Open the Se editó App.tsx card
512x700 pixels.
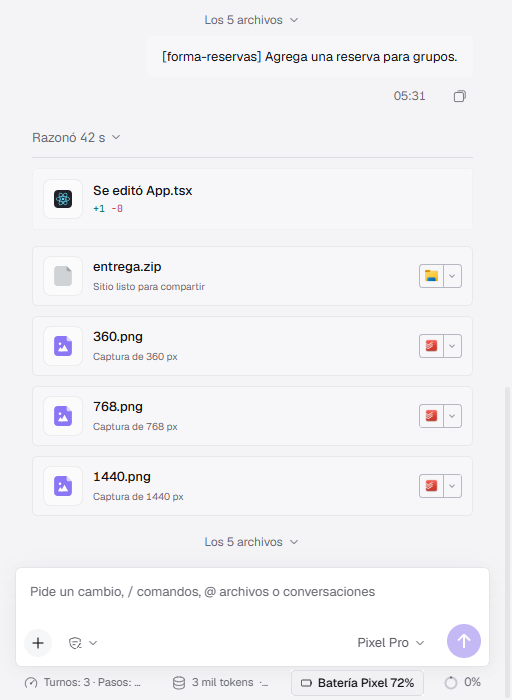click(x=252, y=199)
